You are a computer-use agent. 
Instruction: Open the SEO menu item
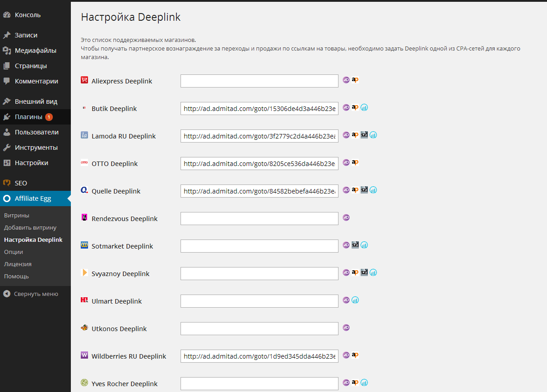35,183
